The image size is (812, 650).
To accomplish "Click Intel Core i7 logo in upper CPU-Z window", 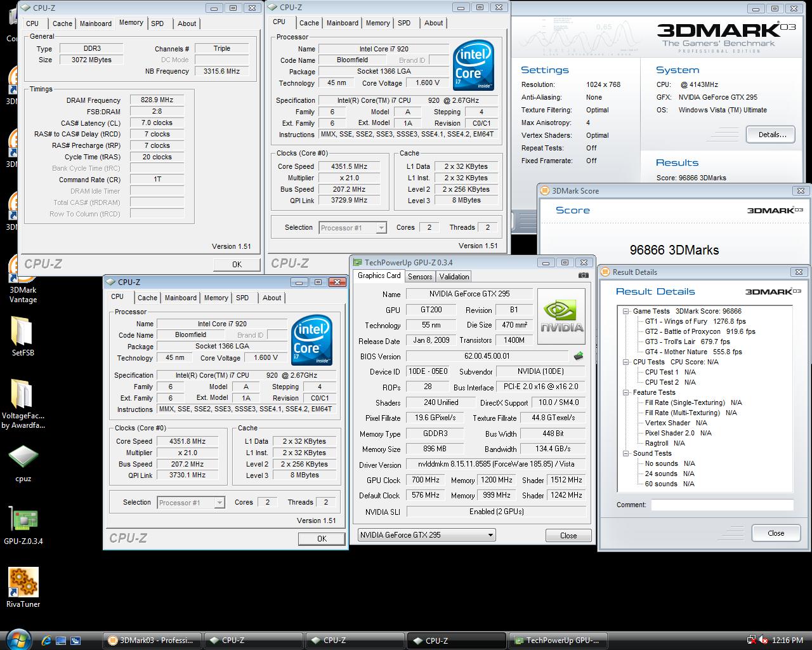I will click(473, 65).
